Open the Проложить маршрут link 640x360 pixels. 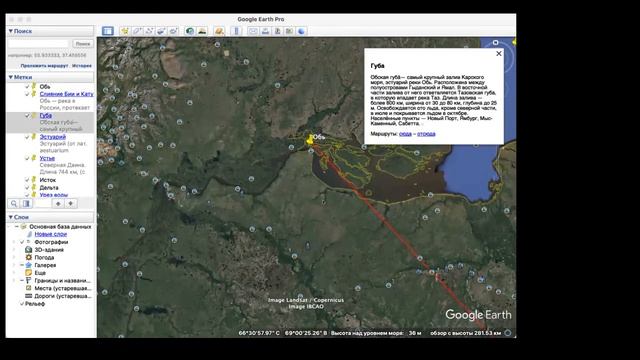(44, 66)
